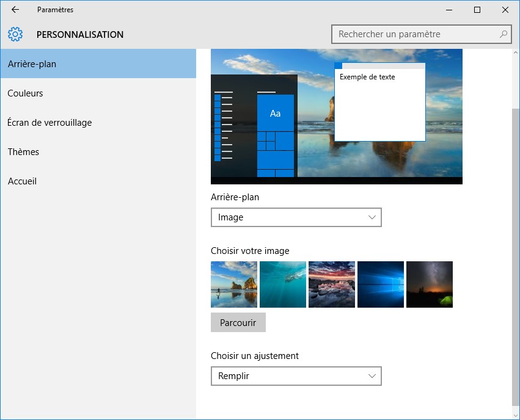This screenshot has height=420, width=520.
Task: Click 'Exemple de texte' in preview
Action: (367, 77)
